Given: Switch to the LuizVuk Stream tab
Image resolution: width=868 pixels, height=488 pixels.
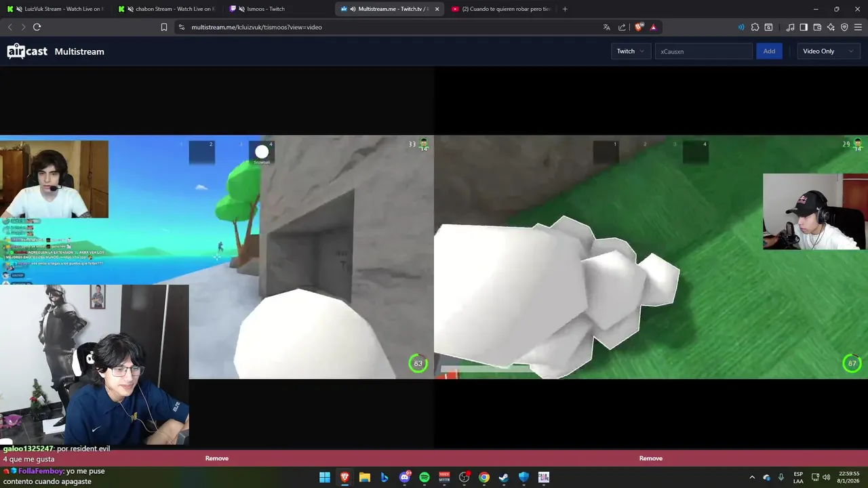Looking at the screenshot, I should click(56, 9).
